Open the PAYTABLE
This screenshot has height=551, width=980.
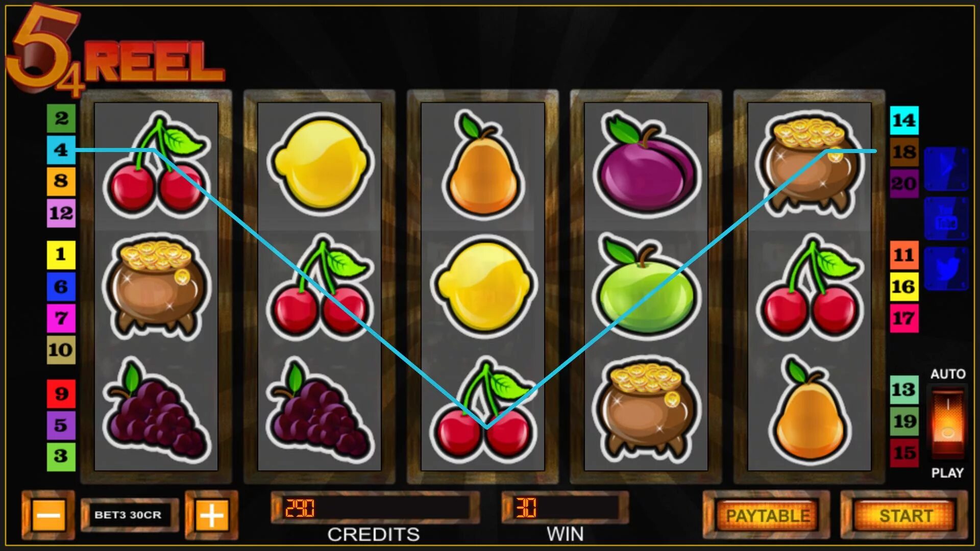click(x=767, y=516)
